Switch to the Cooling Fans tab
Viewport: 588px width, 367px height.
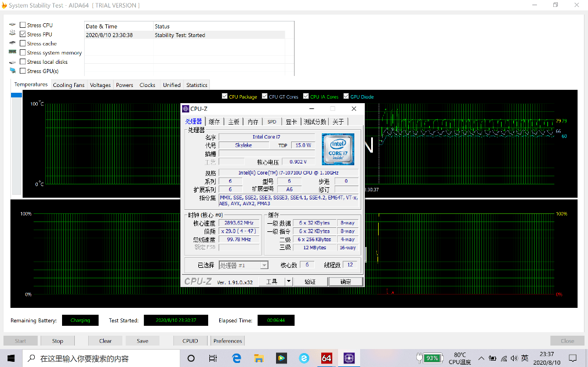pos(68,85)
